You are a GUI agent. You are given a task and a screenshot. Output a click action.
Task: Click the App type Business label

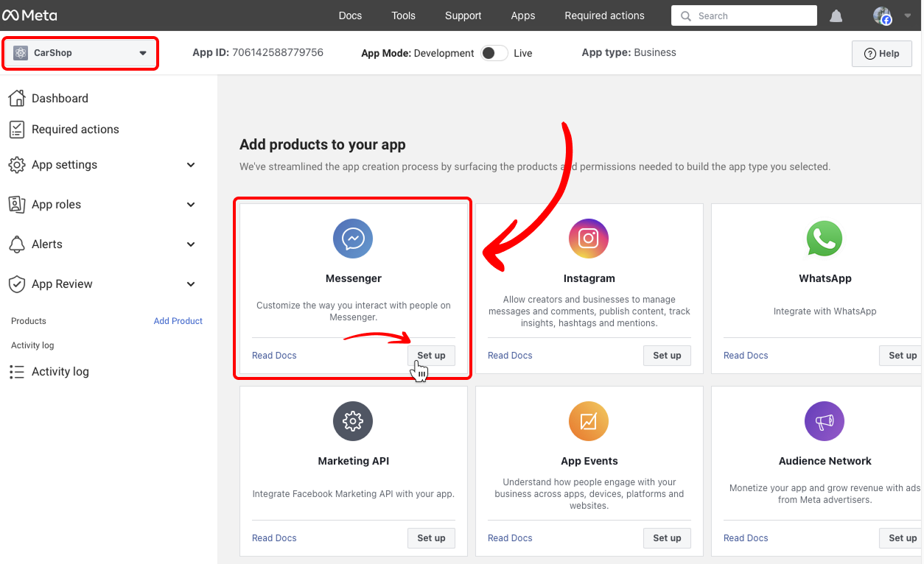(629, 52)
